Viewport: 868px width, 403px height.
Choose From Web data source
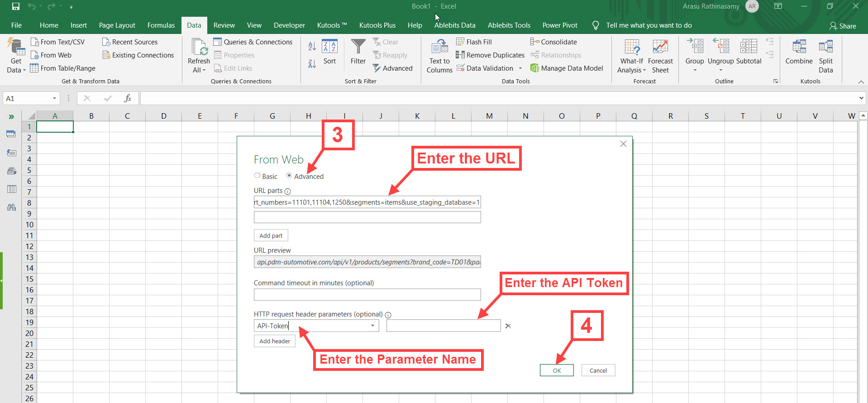(x=51, y=55)
